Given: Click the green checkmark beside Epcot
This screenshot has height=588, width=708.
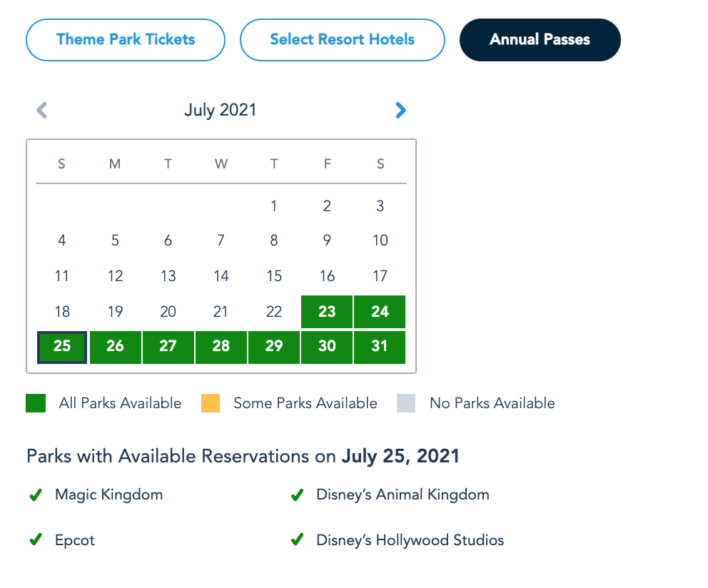Looking at the screenshot, I should [x=35, y=540].
